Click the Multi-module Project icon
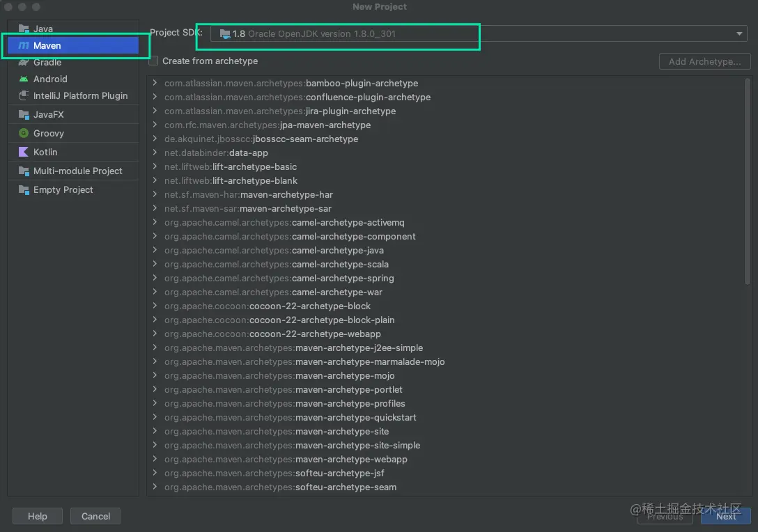This screenshot has width=758, height=532. 23,171
